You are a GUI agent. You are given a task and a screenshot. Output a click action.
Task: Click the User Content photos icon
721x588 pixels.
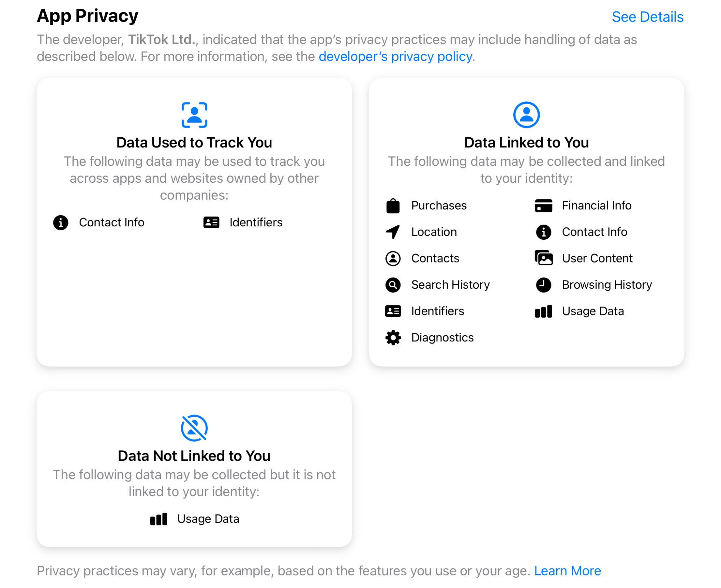(x=543, y=258)
